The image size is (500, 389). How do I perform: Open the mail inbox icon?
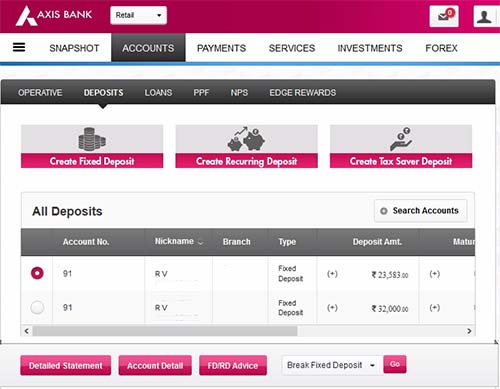444,16
